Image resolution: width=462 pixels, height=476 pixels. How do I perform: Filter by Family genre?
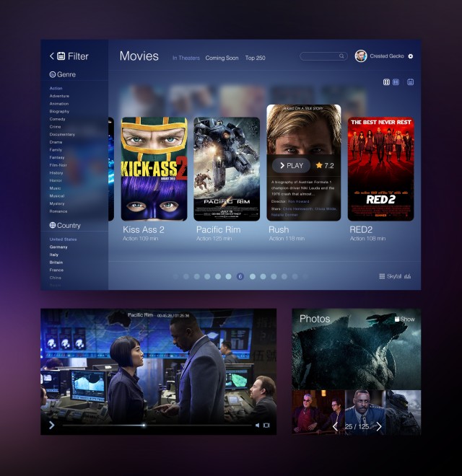coord(56,150)
